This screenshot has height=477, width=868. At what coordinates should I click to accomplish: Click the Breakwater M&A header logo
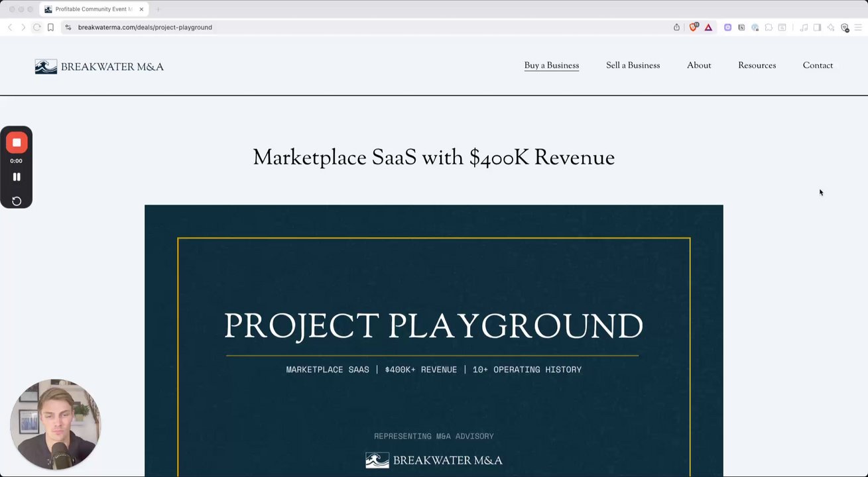[x=99, y=66]
